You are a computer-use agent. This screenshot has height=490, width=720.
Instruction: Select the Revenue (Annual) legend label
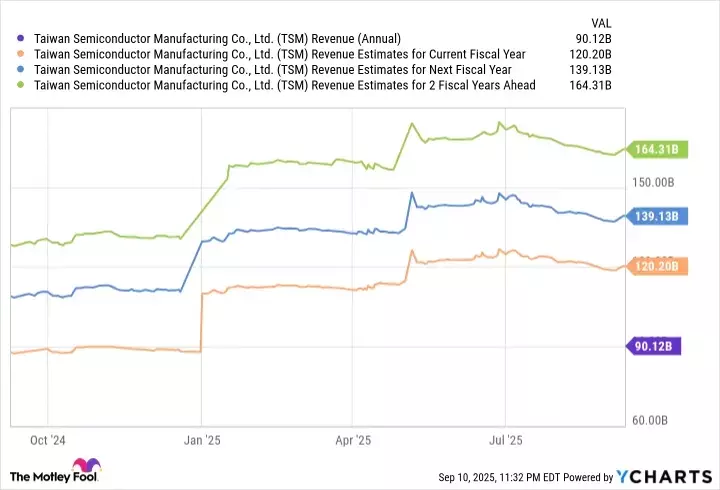tap(217, 39)
